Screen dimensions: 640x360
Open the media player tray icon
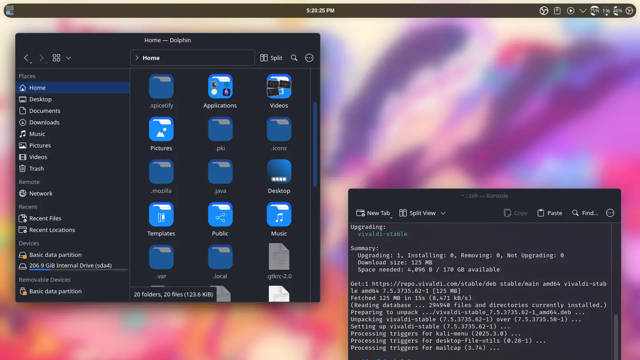(x=571, y=11)
